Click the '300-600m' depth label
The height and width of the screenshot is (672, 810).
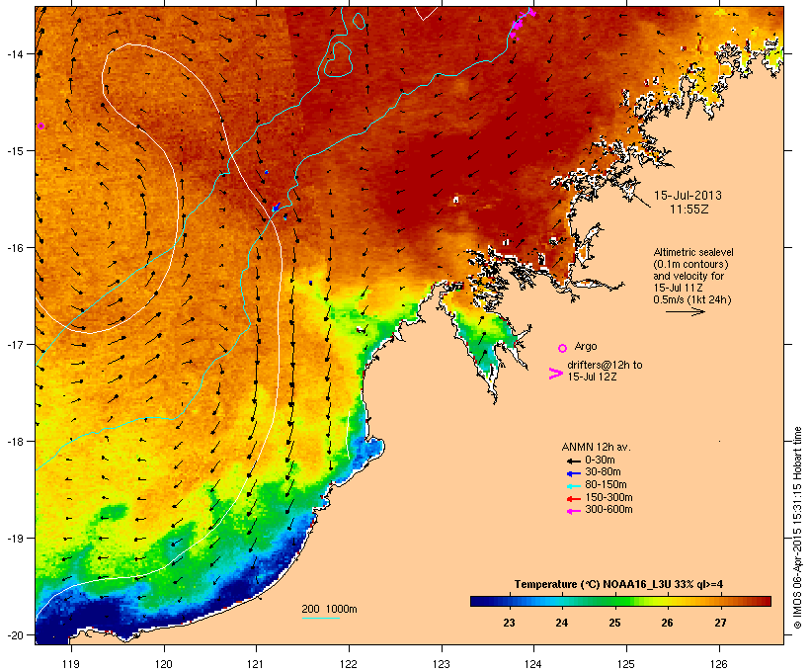pos(608,510)
